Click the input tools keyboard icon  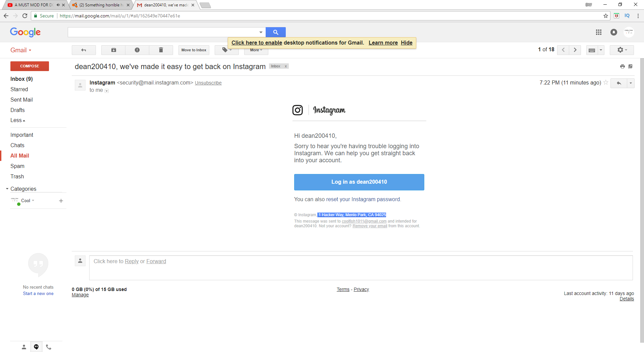click(592, 50)
